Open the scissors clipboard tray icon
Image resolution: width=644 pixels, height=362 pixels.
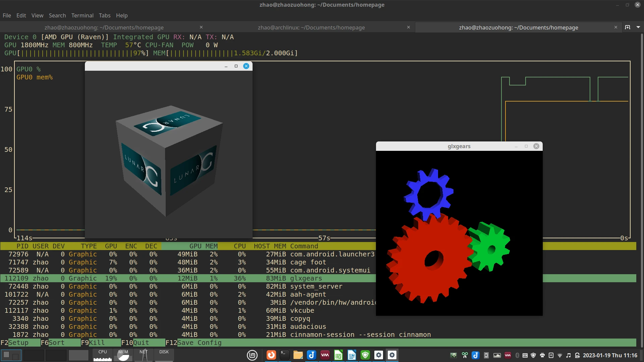pyautogui.click(x=465, y=355)
